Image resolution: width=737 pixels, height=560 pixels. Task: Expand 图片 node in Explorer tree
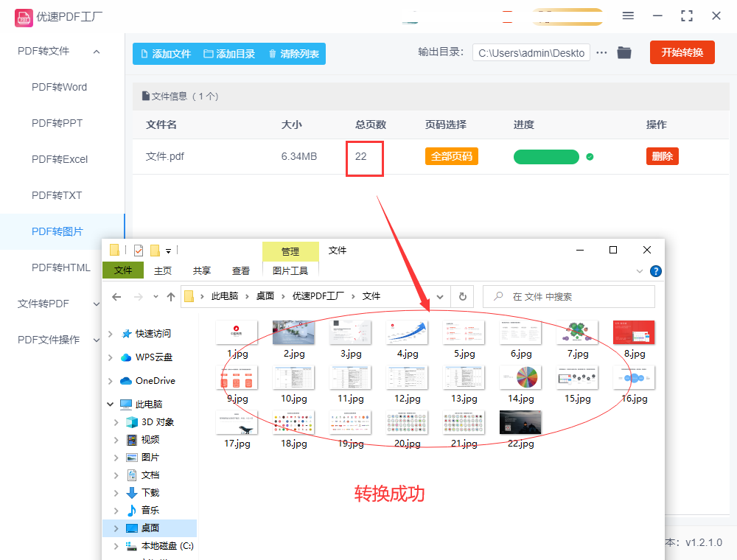[116, 458]
